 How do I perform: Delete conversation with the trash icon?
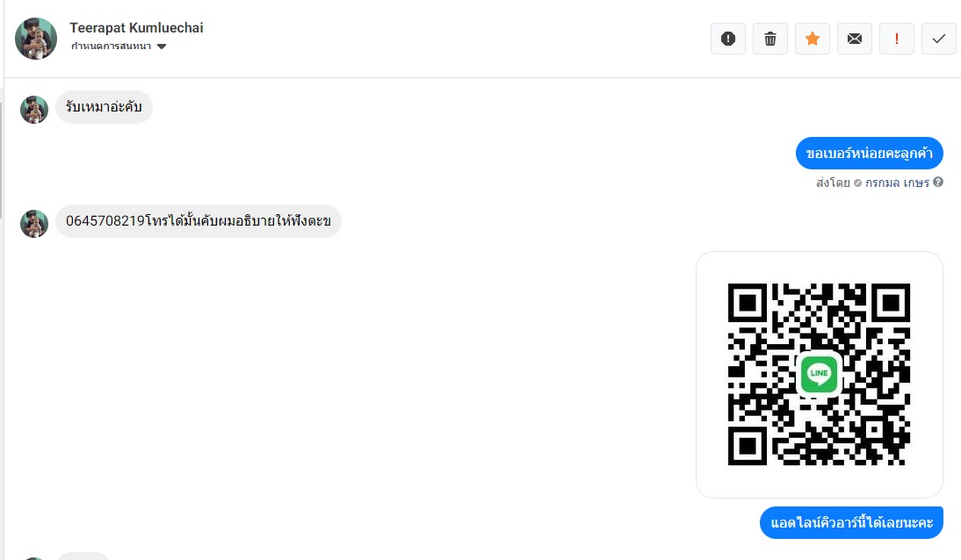pos(770,39)
